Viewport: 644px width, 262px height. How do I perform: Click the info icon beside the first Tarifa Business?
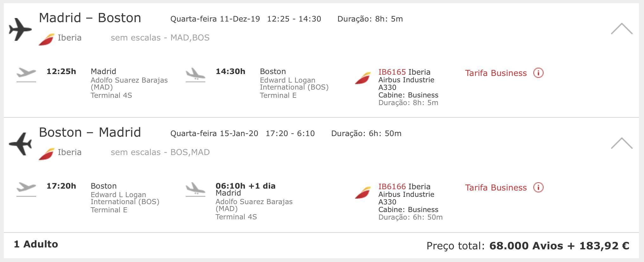(538, 73)
